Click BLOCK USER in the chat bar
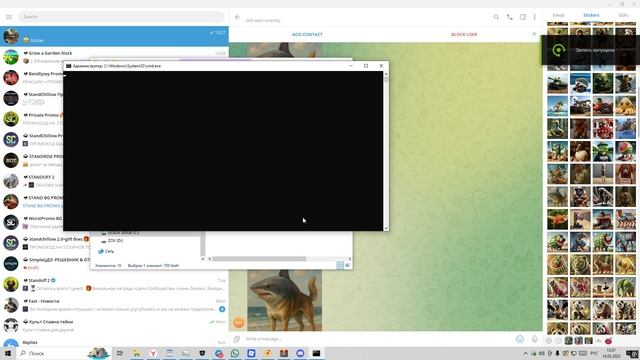640x360 pixels. point(464,34)
